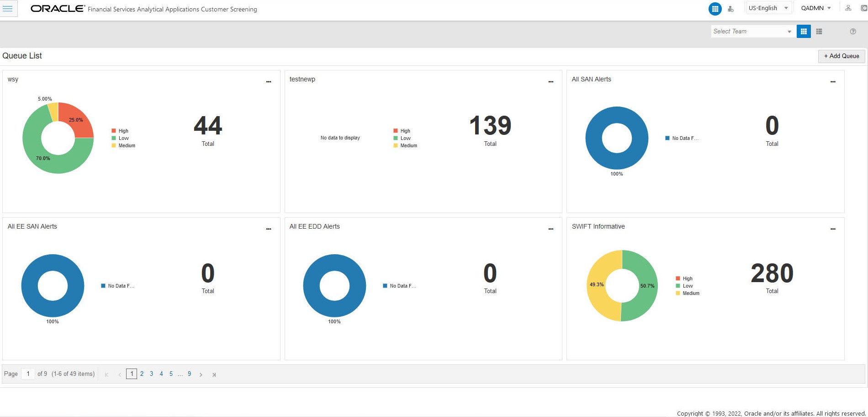Screen dimensions: 868x417
Task: Open options menu for All EE SAN Alerts
Action: click(269, 229)
